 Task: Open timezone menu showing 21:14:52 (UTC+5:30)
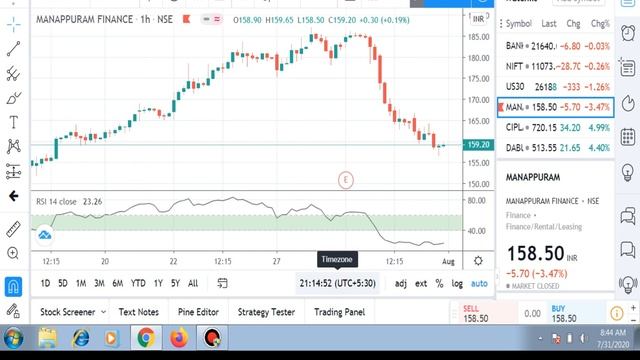click(338, 283)
